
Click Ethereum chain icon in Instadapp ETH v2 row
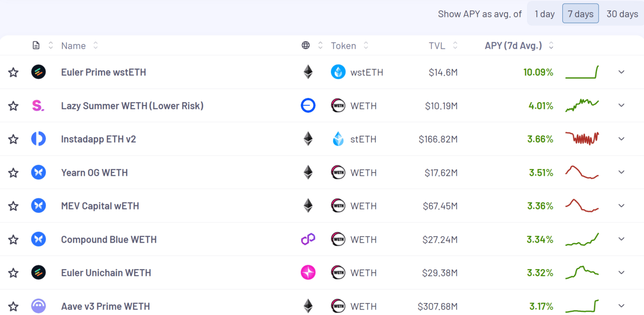click(x=308, y=139)
